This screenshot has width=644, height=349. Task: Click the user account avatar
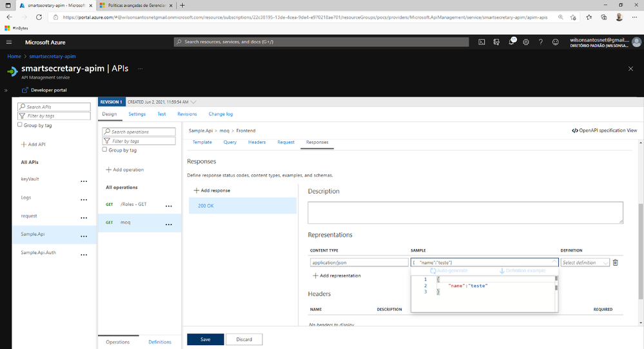tap(637, 42)
